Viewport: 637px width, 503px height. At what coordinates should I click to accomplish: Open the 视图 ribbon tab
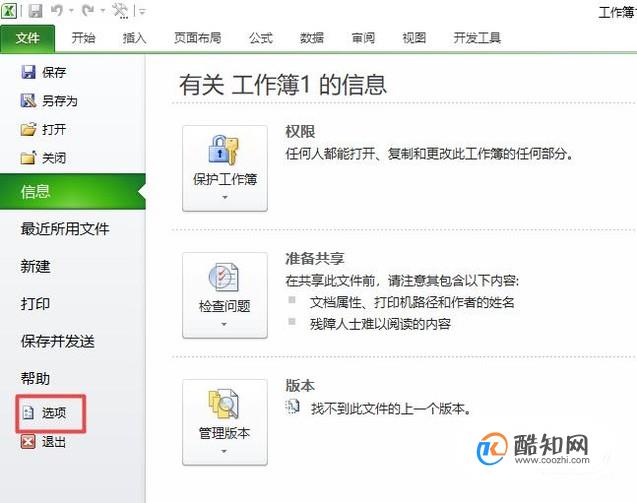[x=414, y=38]
